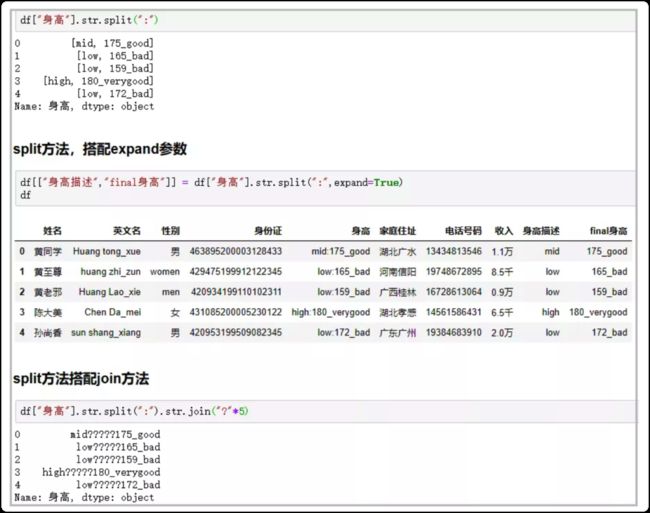
Task: Select cell "low:172_bad" in the table
Action: point(344,333)
